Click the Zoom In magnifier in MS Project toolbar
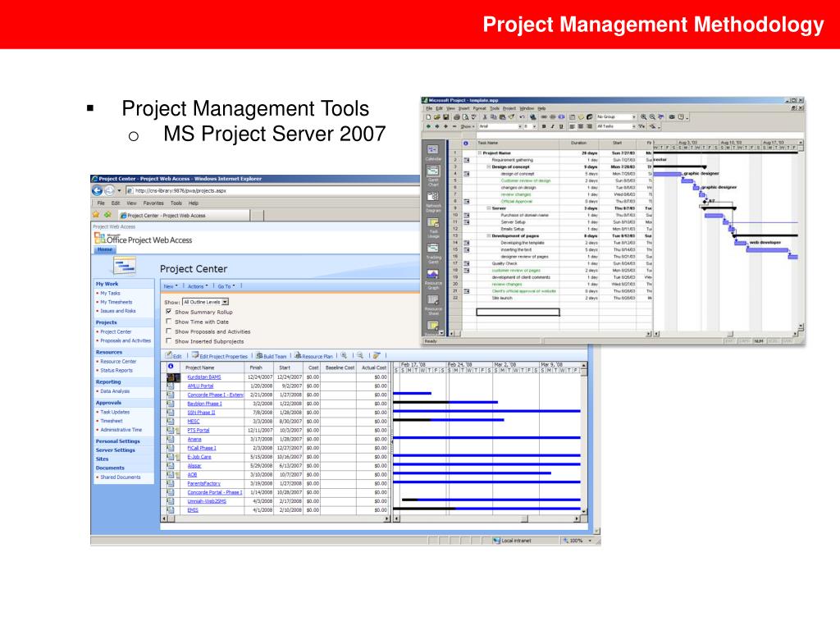Image resolution: width=840 pixels, height=630 pixels. [x=643, y=116]
